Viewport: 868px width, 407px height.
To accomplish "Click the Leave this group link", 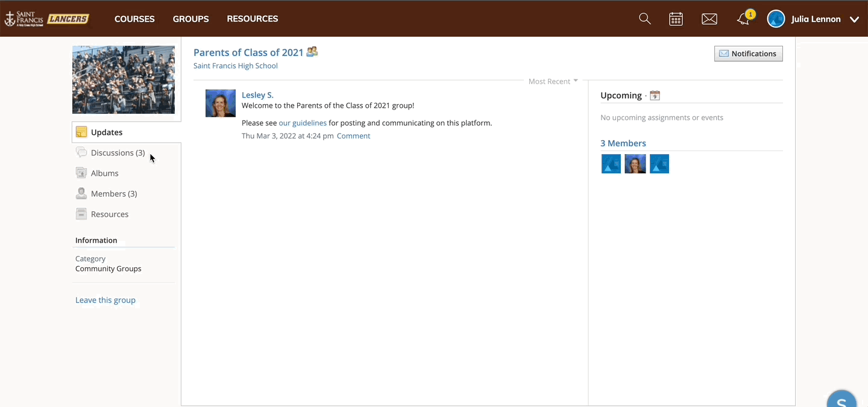I will pos(105,300).
